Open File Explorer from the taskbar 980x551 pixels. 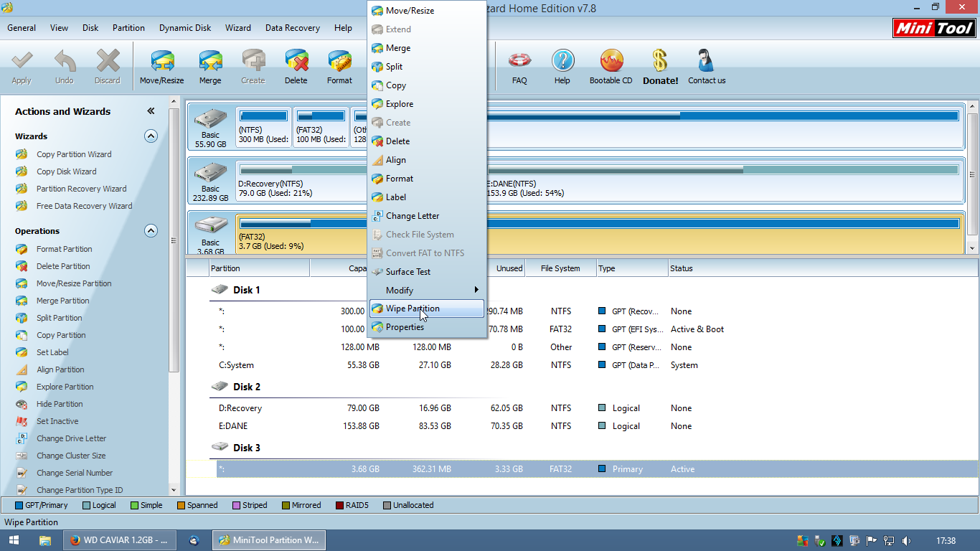(x=45, y=540)
